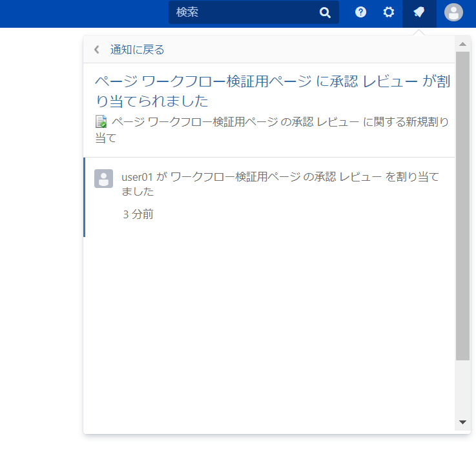
Task: Click the notification panel scrollbar thumb
Action: coord(462,206)
